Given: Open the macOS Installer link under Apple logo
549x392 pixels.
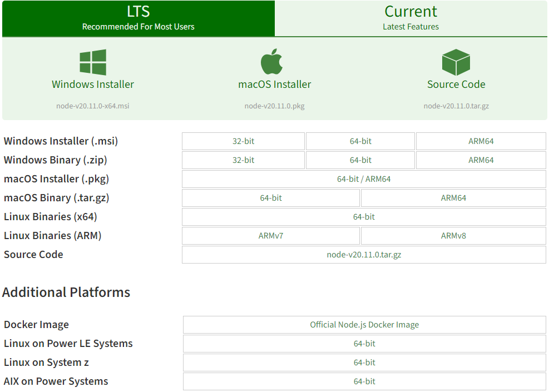Looking at the screenshot, I should click(x=275, y=85).
